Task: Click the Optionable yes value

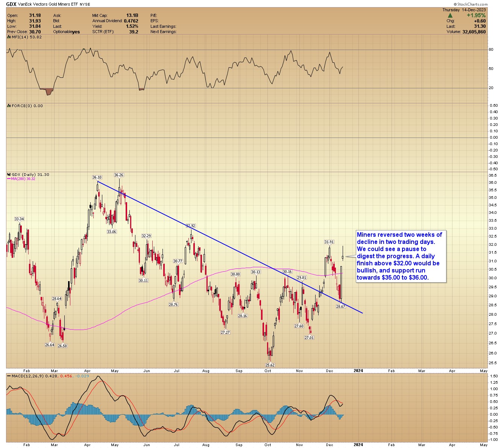Action: pyautogui.click(x=76, y=32)
